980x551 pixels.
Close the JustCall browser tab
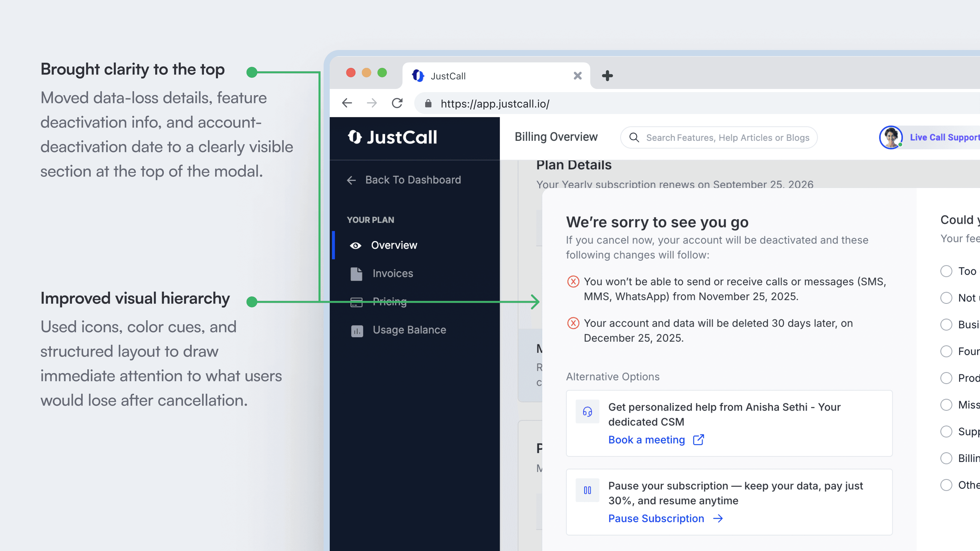click(x=578, y=76)
